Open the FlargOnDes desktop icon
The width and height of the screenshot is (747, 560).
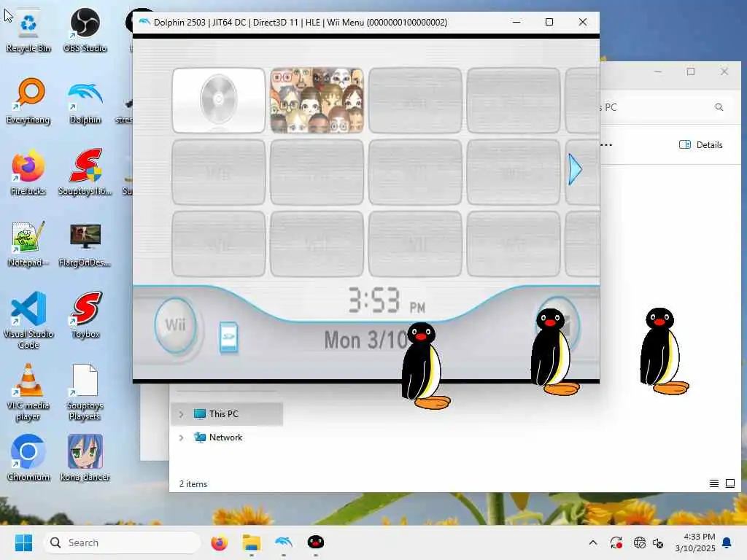click(85, 244)
